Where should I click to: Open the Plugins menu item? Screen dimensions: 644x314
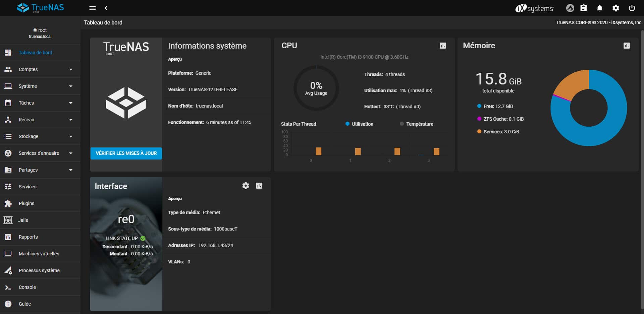tap(40, 203)
